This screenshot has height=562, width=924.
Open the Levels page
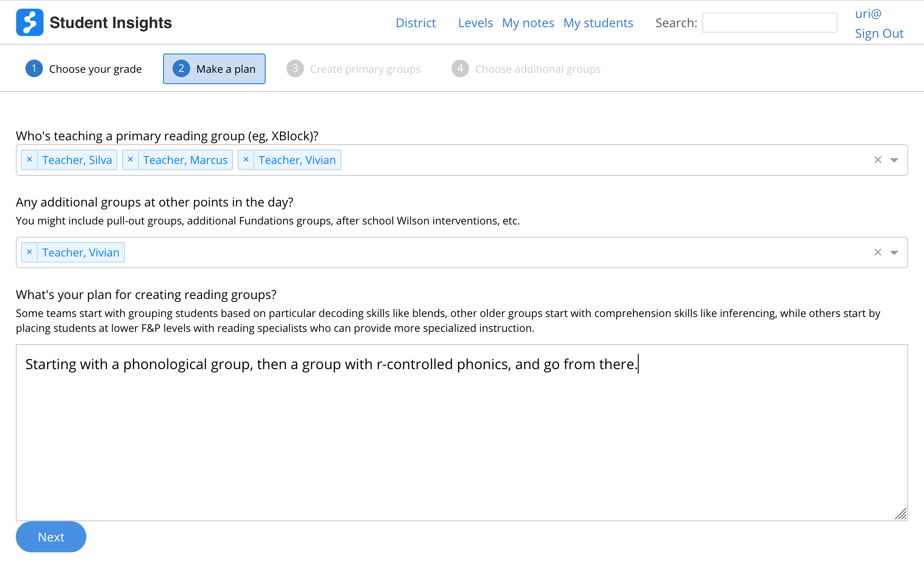(475, 23)
